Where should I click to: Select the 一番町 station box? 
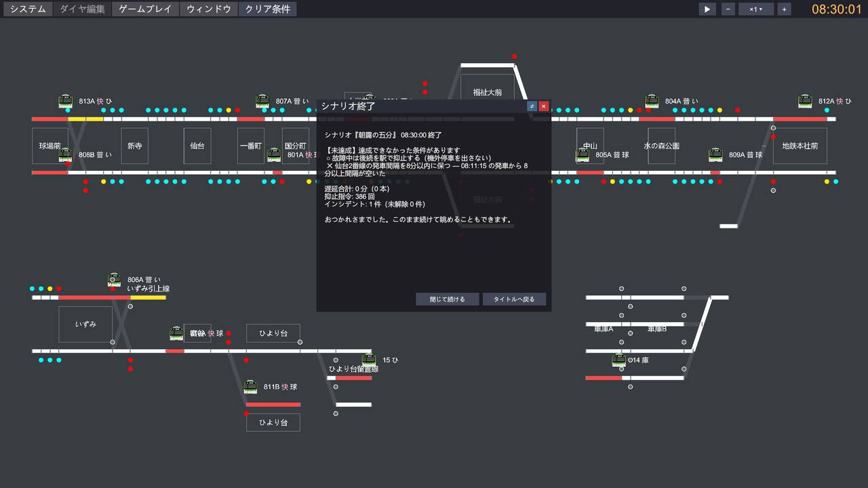tap(251, 146)
